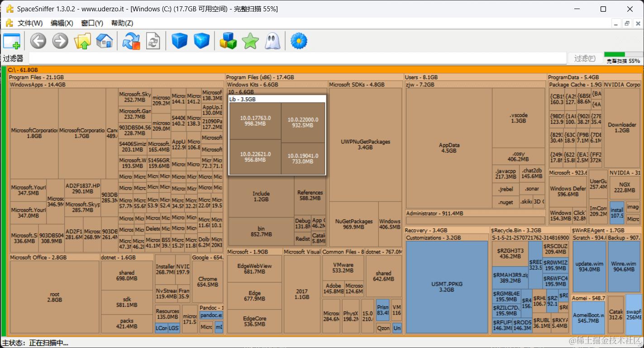Click the Administrator - 911.4MB header
Viewport: 644px width, 348px height.
[475, 213]
